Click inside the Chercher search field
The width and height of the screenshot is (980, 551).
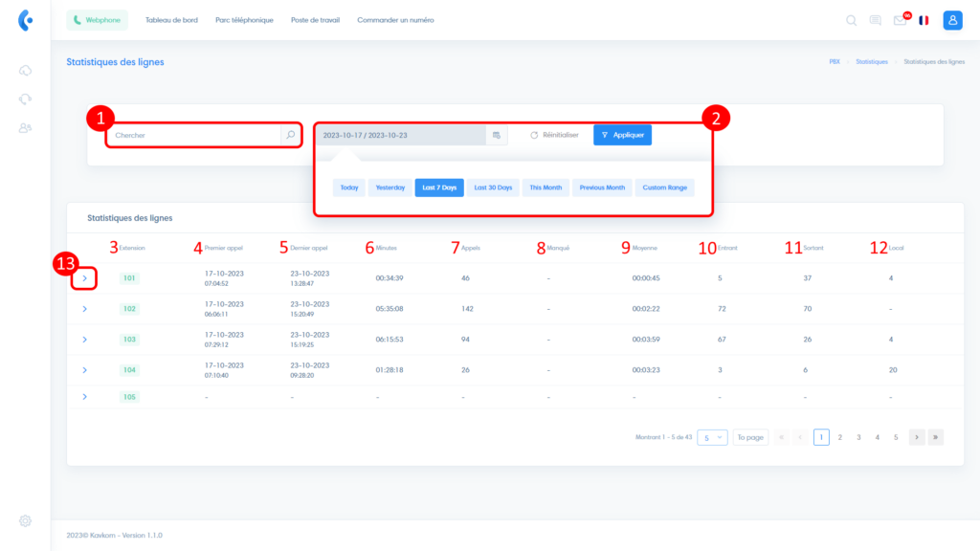(191, 135)
